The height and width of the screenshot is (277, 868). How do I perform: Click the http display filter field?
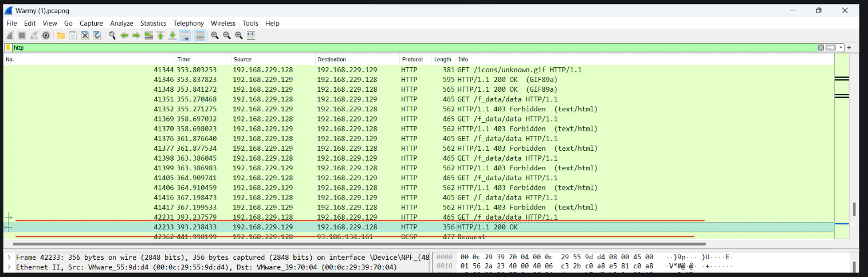point(401,48)
